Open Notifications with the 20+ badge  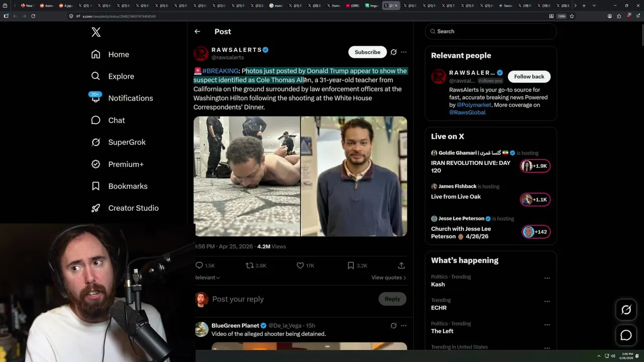click(x=122, y=98)
